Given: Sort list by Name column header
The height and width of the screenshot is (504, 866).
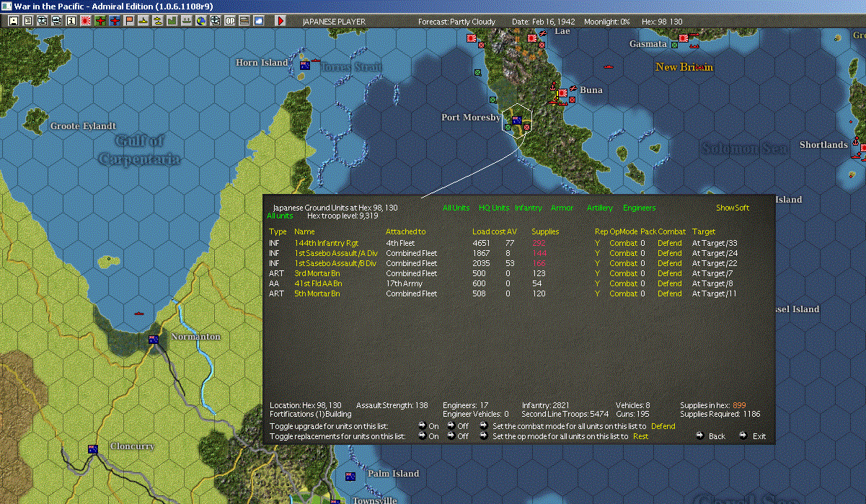Looking at the screenshot, I should tap(304, 231).
